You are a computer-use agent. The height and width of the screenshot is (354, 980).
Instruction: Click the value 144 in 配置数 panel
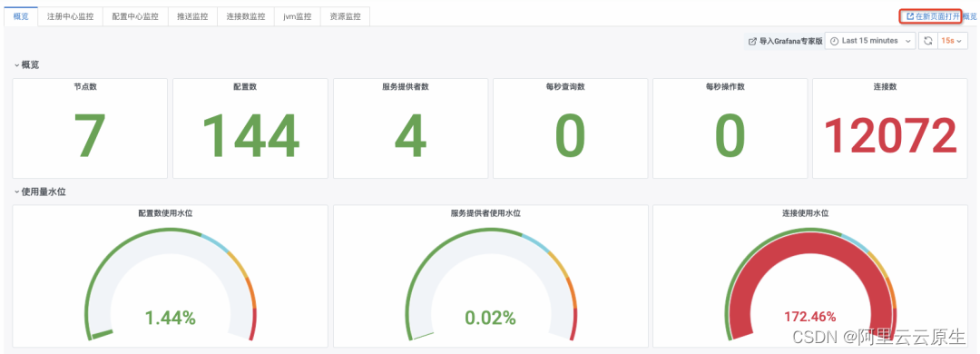pyautogui.click(x=250, y=135)
